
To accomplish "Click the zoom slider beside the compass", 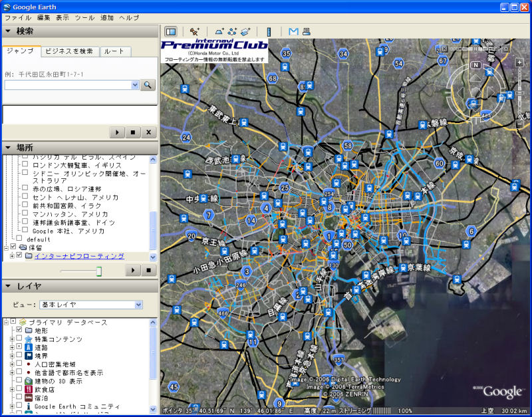I will click(519, 93).
